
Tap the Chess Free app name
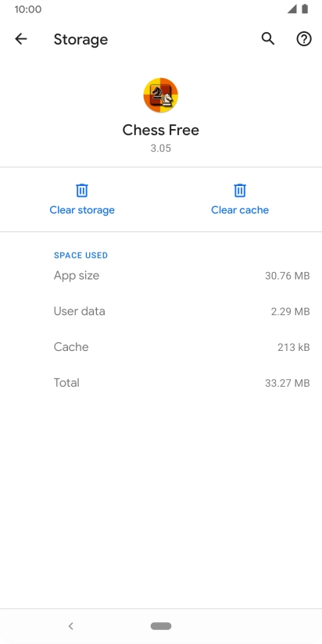pos(160,131)
